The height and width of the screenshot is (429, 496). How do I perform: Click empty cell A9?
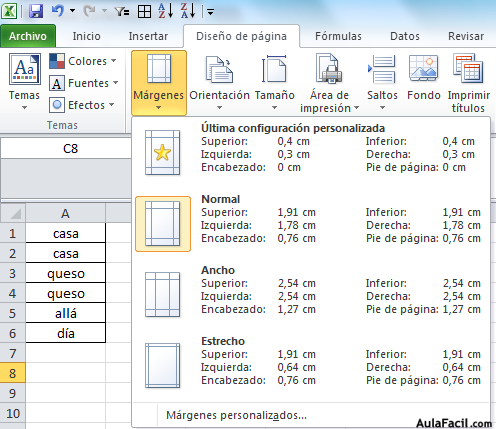(x=66, y=393)
